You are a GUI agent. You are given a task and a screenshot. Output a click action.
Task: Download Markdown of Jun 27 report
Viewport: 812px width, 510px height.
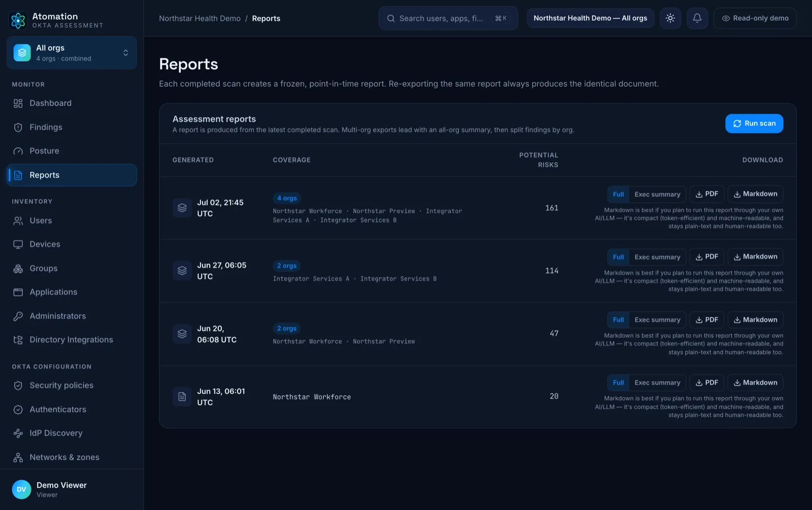tap(755, 257)
